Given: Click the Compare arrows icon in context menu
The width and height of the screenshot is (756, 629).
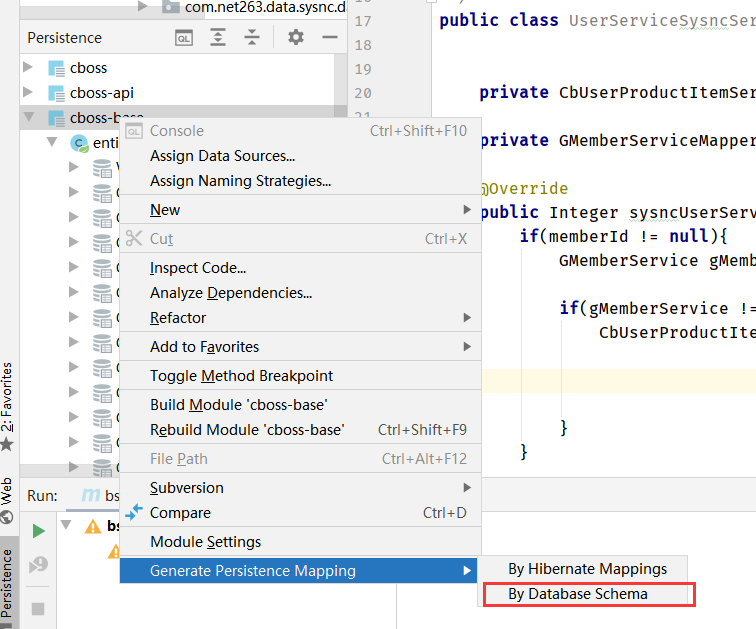Looking at the screenshot, I should coord(134,512).
